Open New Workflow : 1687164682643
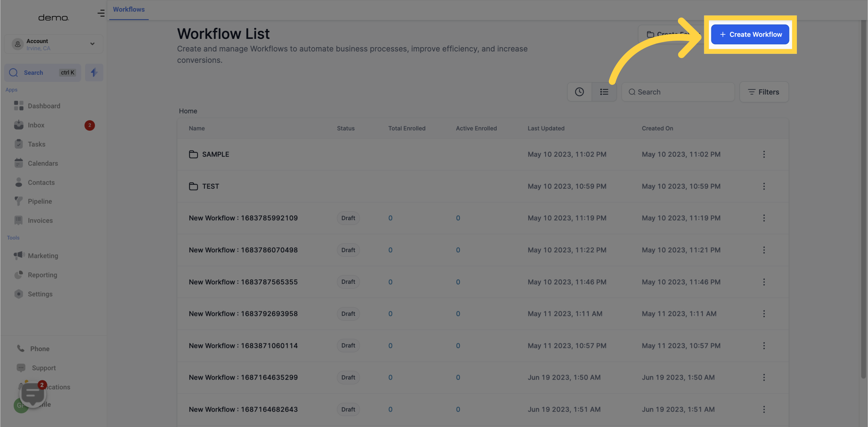This screenshot has height=427, width=868. coord(243,409)
